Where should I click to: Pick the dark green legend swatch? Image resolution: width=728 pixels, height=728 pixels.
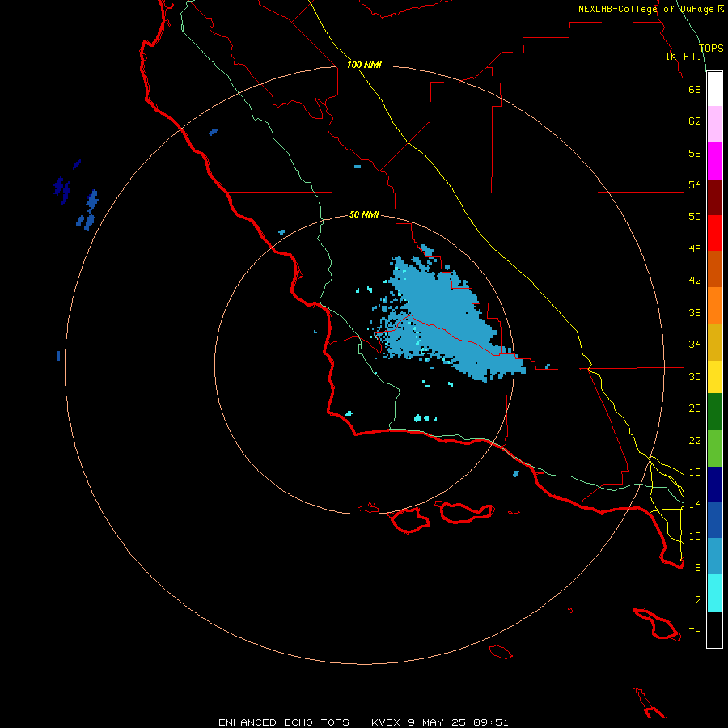[714, 412]
